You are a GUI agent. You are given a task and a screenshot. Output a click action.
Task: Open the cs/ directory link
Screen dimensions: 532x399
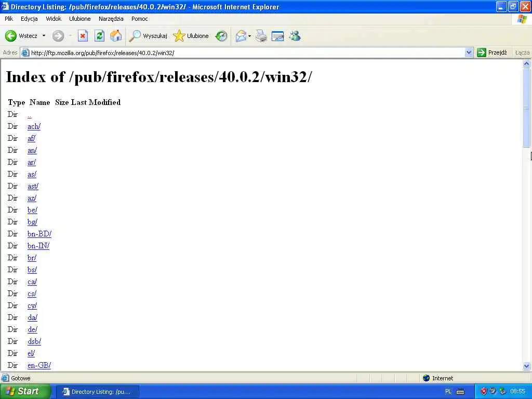(32, 294)
